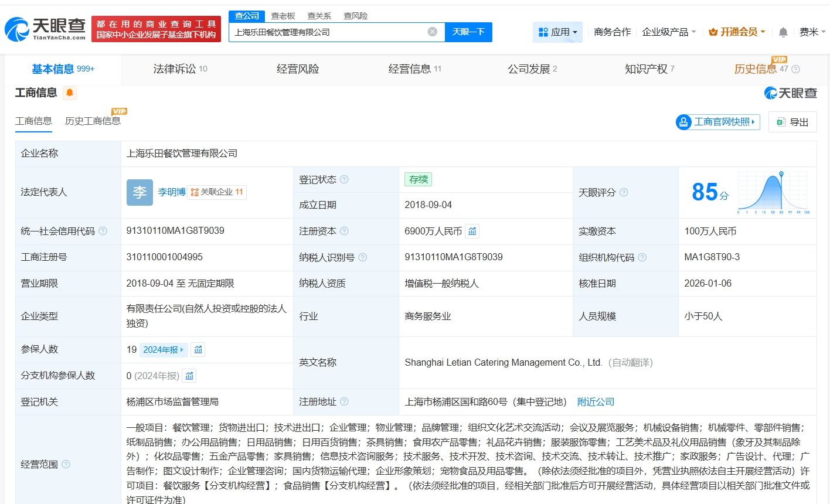Open the 知识产权 tab
This screenshot has height=504, width=830.
(649, 69)
